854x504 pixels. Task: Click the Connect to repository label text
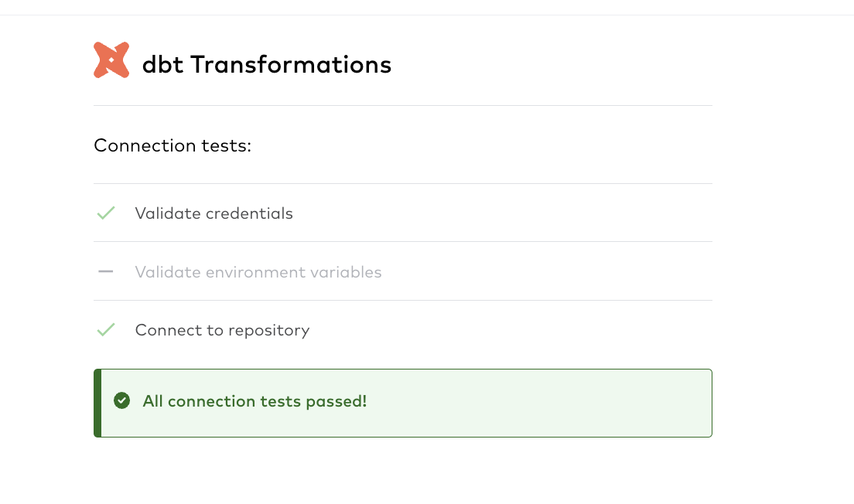[222, 330]
